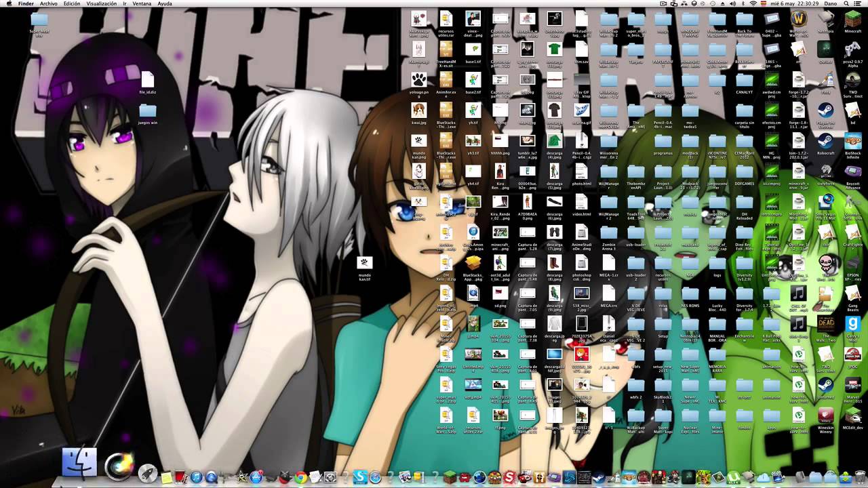Launch the World of Warcraft desktop icon
Viewport: 868px width, 488px height.
click(799, 19)
